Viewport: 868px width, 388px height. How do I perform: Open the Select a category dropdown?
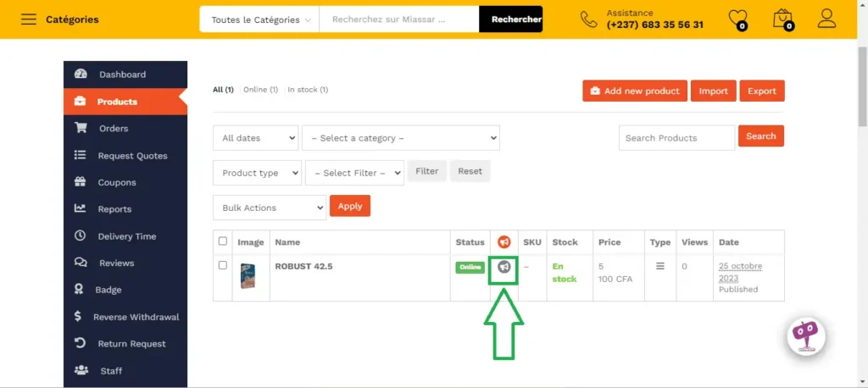400,138
